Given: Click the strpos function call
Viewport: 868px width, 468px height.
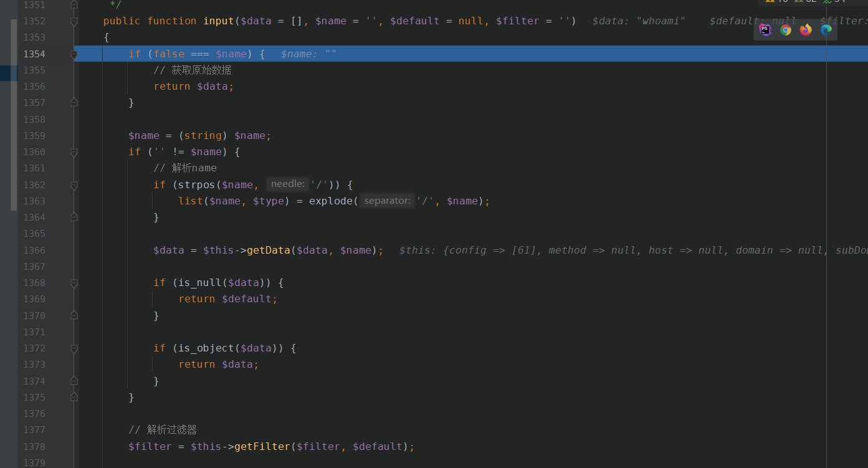Looking at the screenshot, I should pyautogui.click(x=197, y=184).
